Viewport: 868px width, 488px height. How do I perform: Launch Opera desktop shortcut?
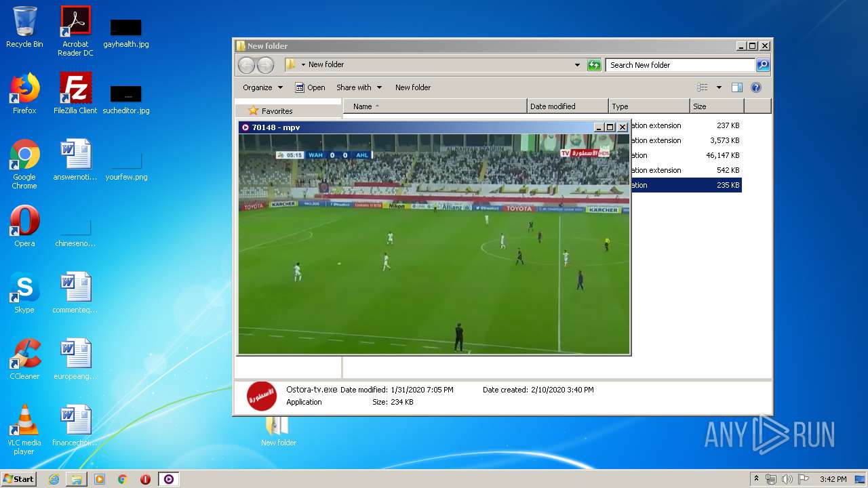pos(24,226)
